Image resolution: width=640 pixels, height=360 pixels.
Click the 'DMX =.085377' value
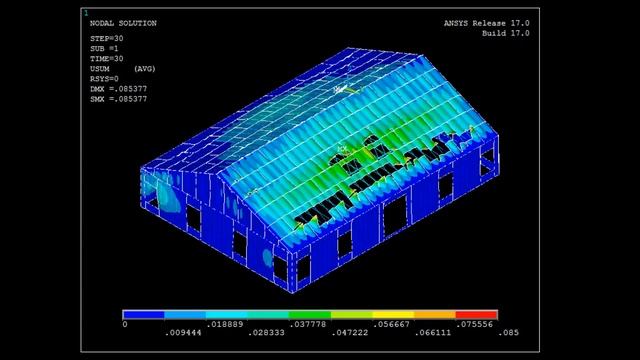click(x=118, y=89)
